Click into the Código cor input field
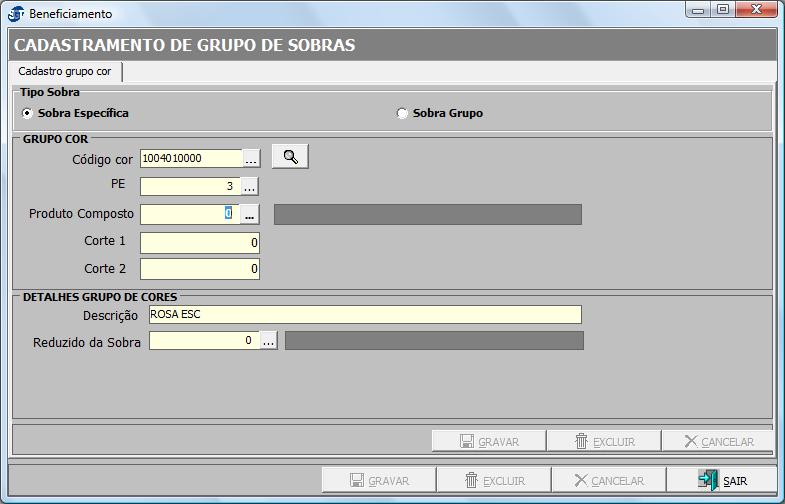785x504 pixels. coord(191,158)
